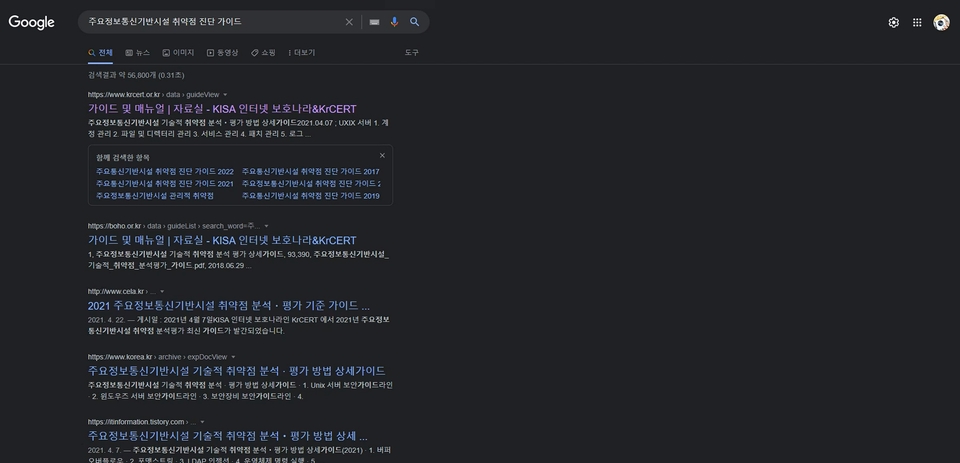The image size is (960, 463).
Task: Select truncated related search '주요정보통신기반시설 취약점 진단 가이드 2'
Action: 311,184
